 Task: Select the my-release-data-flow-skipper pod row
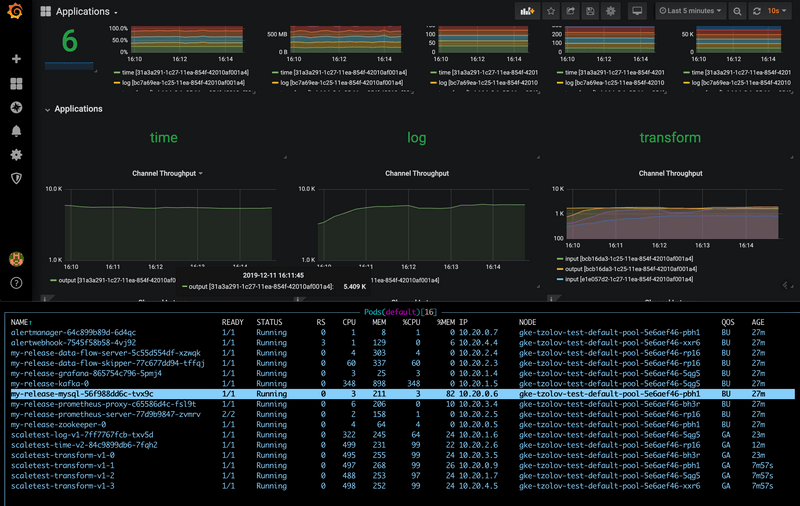[402, 363]
